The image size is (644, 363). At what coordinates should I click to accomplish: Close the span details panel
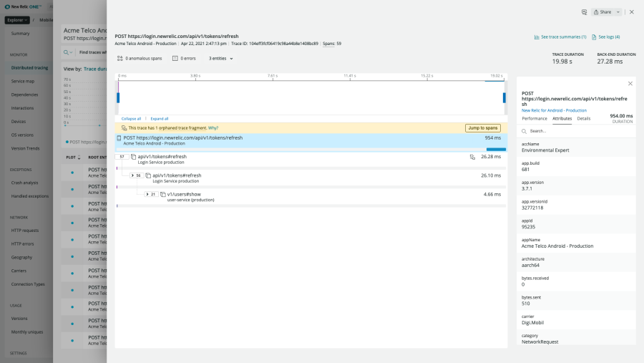click(x=630, y=84)
